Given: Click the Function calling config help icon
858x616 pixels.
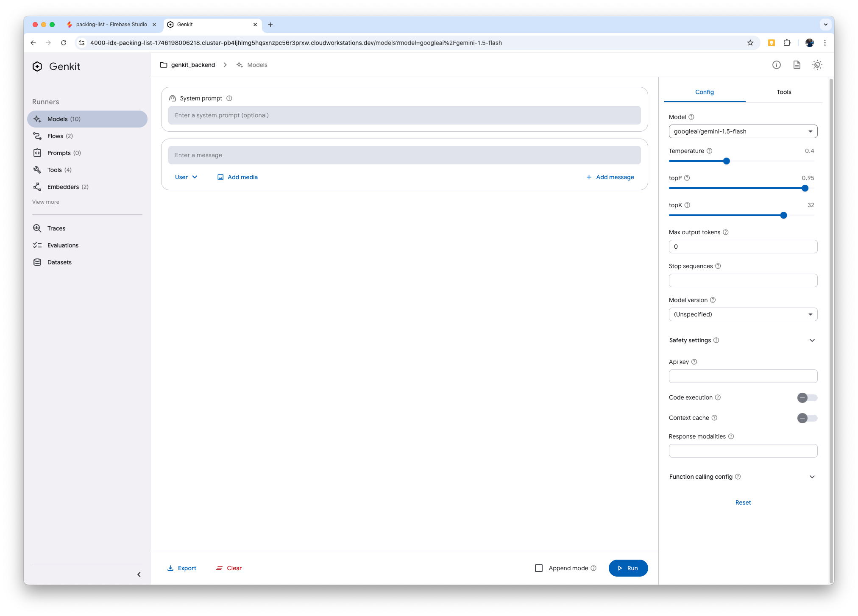Looking at the screenshot, I should click(738, 477).
